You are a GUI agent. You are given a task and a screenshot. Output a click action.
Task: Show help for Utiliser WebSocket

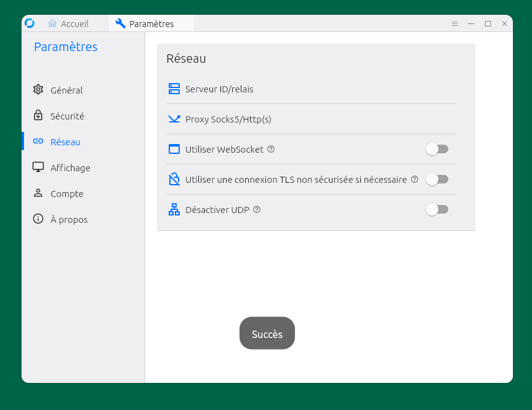[x=271, y=149]
